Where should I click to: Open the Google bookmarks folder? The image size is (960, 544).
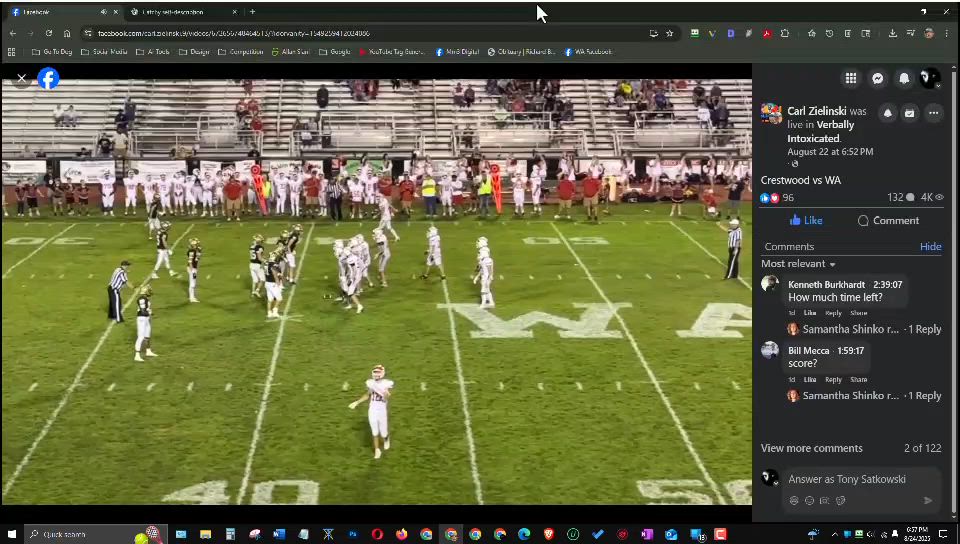pos(335,51)
